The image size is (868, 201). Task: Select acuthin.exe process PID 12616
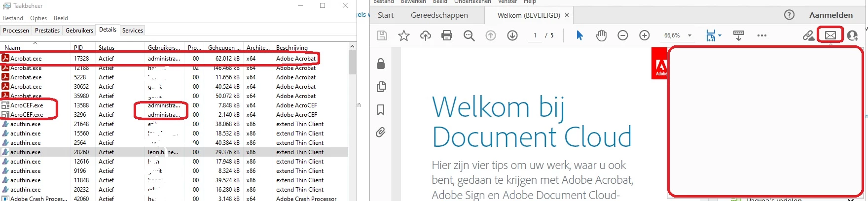175,162
